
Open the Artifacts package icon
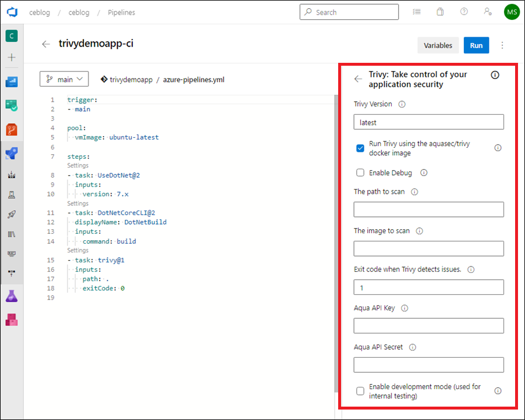click(12, 320)
